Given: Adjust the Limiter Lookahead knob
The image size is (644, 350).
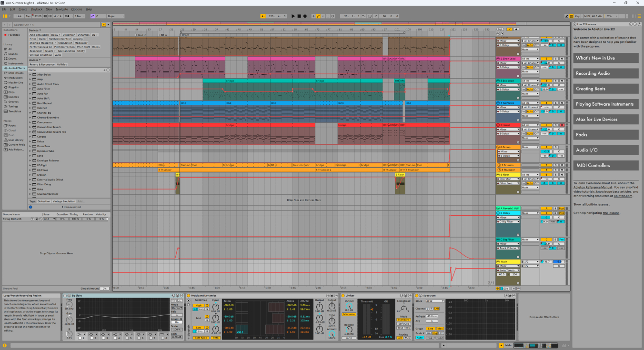Looking at the screenshot, I should click(403, 308).
